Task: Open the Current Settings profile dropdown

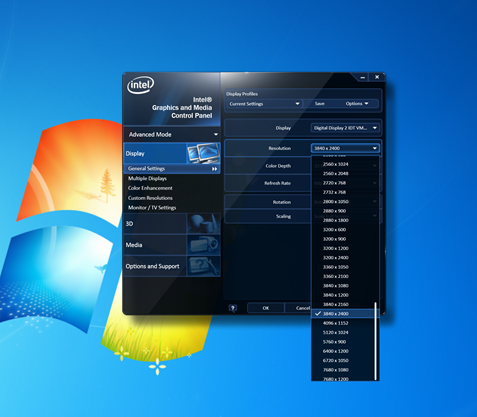Action: [x=264, y=104]
